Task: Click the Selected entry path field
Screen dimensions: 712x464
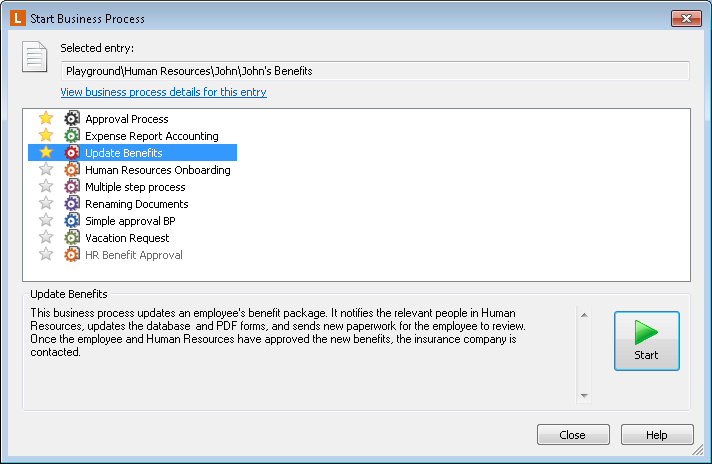Action: coord(375,71)
